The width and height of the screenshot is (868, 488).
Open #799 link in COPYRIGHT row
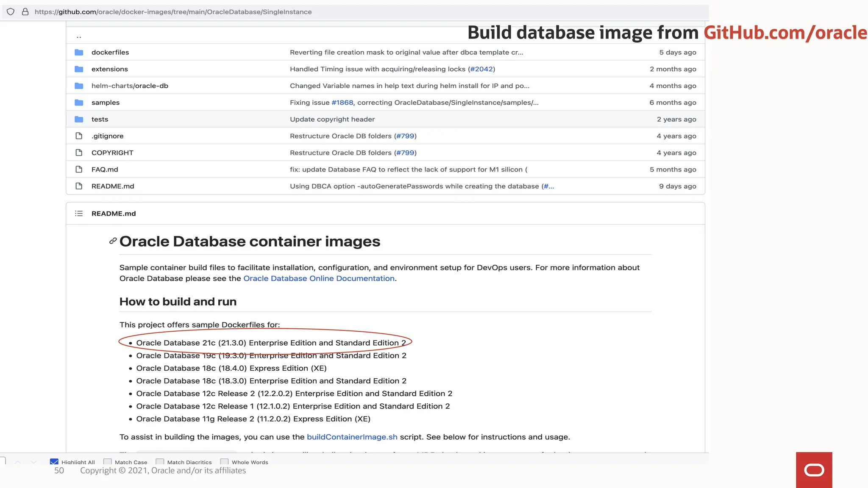pyautogui.click(x=405, y=152)
